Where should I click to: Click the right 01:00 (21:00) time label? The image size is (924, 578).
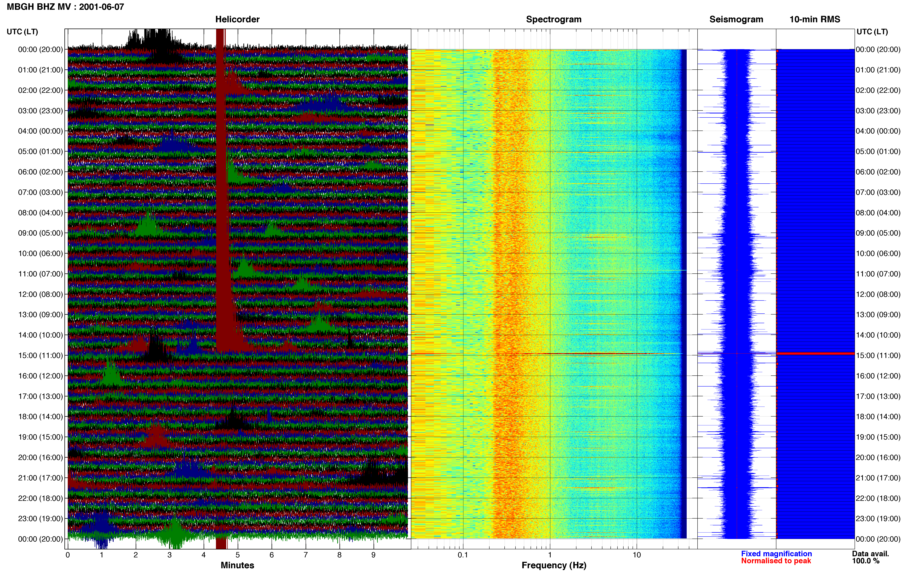pyautogui.click(x=878, y=70)
